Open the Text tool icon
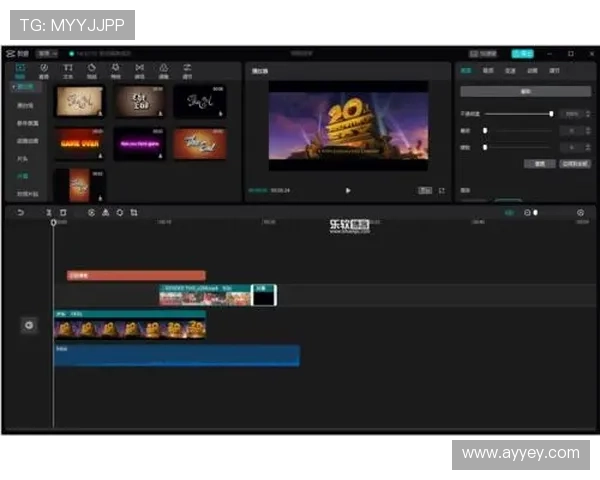The height and width of the screenshot is (480, 600). [x=68, y=71]
